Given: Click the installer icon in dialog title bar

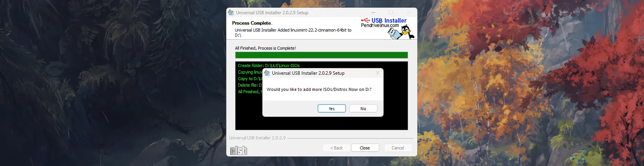Looking at the screenshot, I should point(267,73).
